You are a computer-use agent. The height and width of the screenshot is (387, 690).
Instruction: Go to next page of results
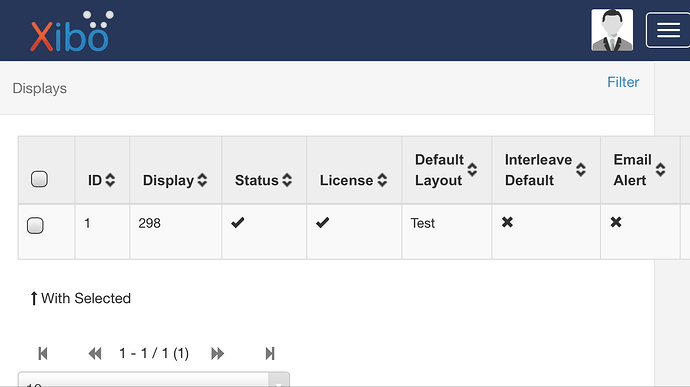point(217,354)
